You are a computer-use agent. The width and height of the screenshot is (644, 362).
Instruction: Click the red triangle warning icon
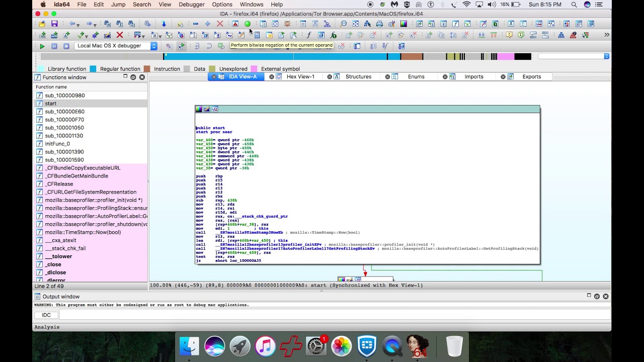coord(235,24)
